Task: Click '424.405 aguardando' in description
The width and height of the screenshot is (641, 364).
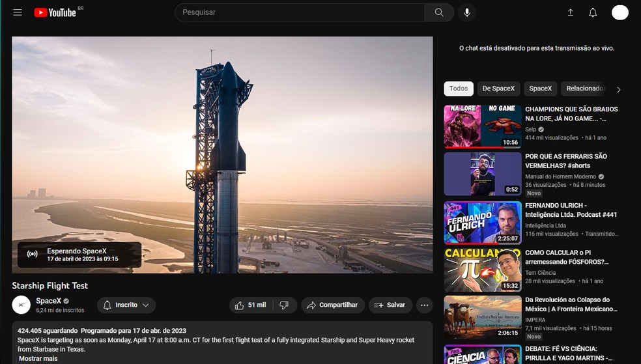Action: pos(48,331)
